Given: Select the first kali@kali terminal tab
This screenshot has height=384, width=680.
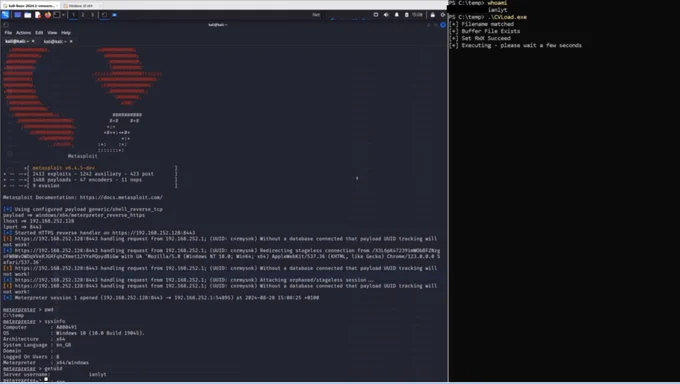Looking at the screenshot, I should (x=16, y=41).
